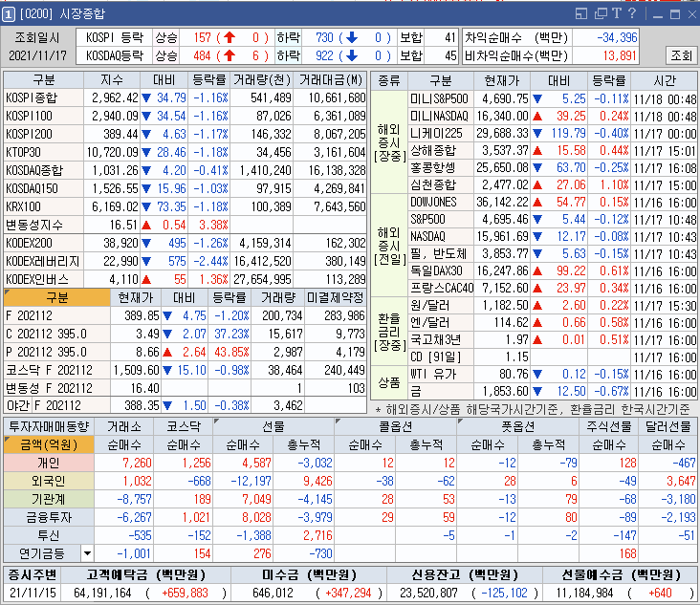Click the 신용잔고 (백만원) header
This screenshot has width=700, height=605.
[465, 574]
